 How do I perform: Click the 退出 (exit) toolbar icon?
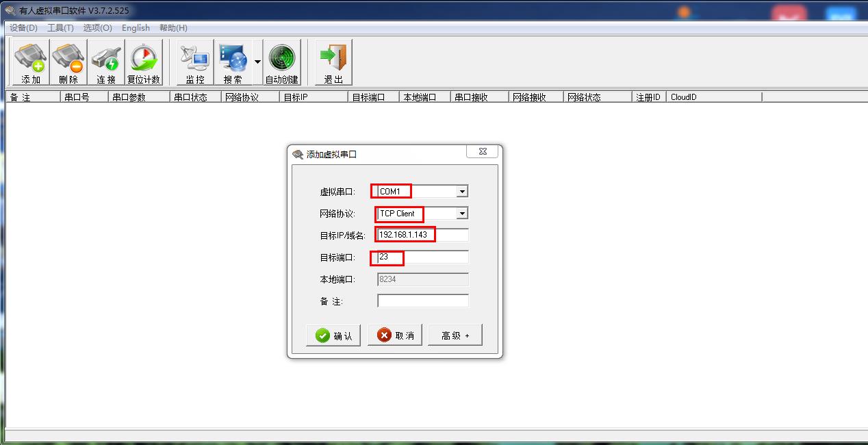point(333,63)
